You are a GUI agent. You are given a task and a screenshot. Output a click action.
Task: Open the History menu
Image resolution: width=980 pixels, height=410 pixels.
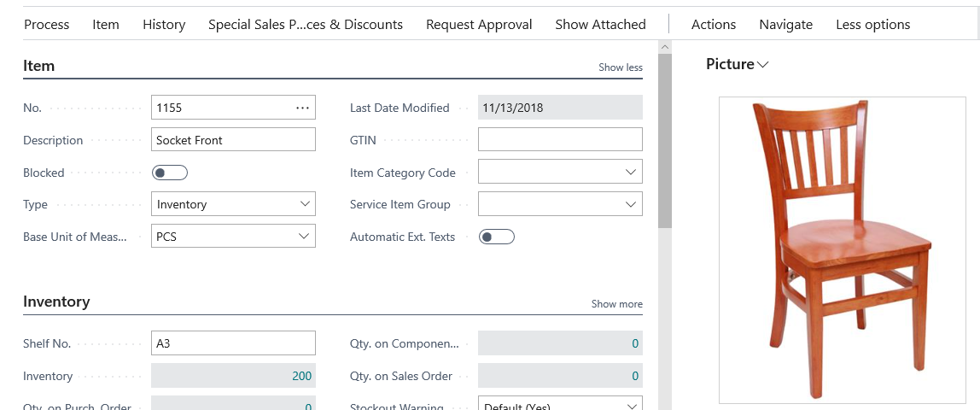(164, 24)
